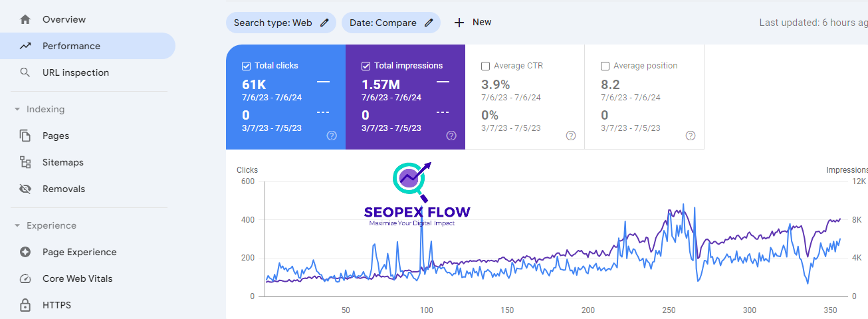Screen dimensions: 868x319
Task: Select the Performance menu item
Action: 88,46
